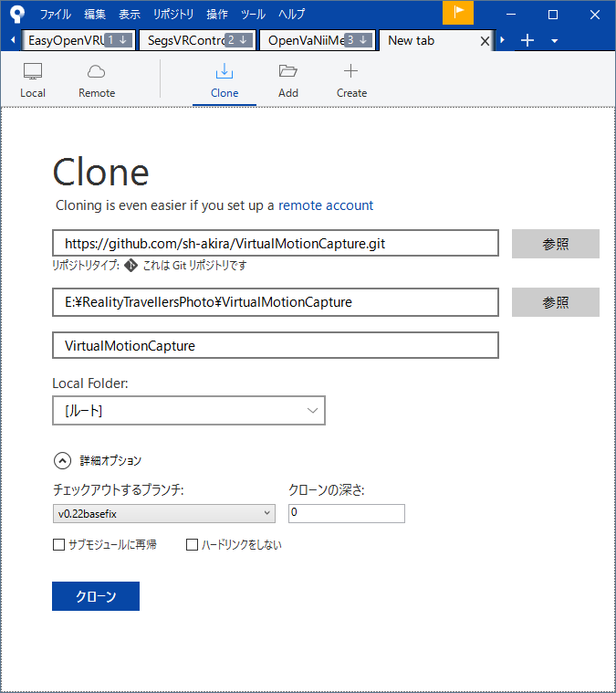Open the 操作 menu
The width and height of the screenshot is (616, 693).
pos(217,14)
